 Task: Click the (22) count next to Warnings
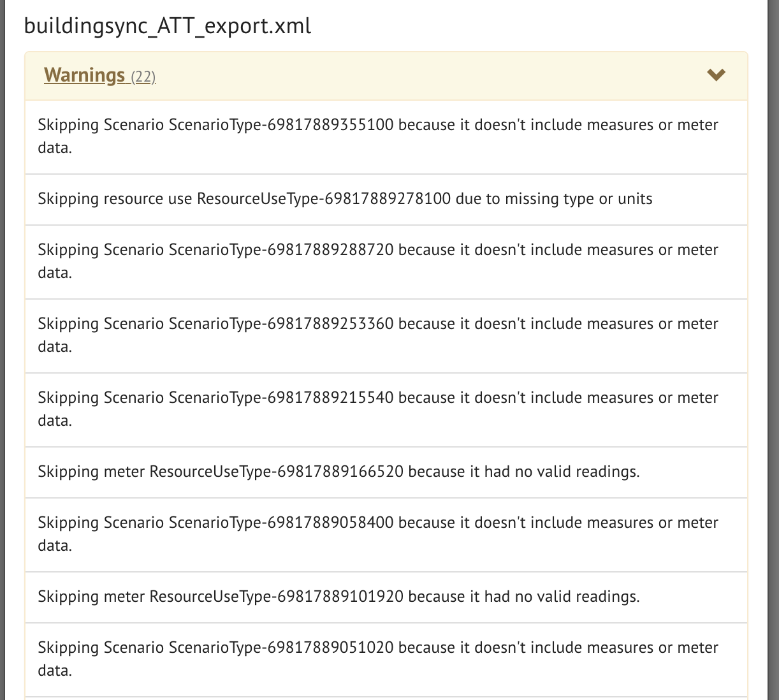(x=143, y=77)
